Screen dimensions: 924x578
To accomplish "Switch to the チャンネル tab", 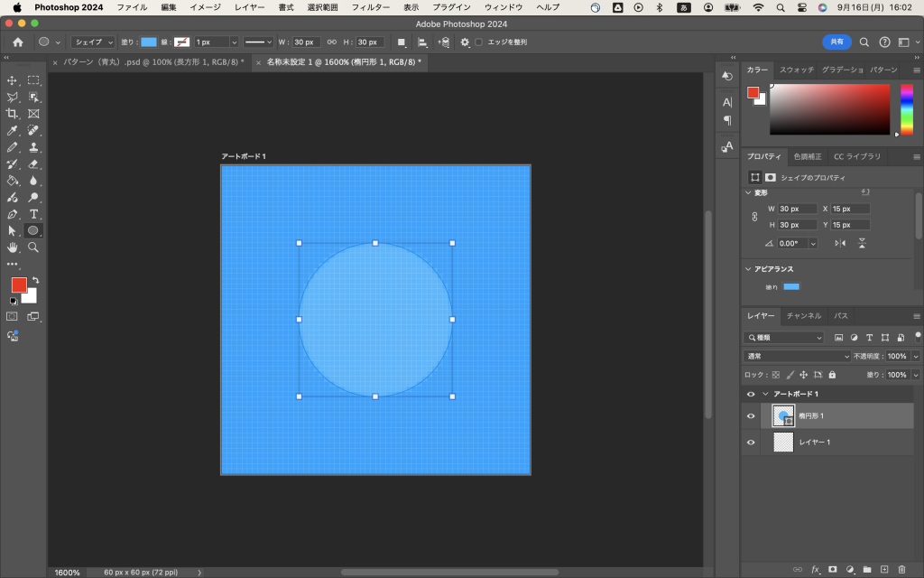I will point(803,316).
